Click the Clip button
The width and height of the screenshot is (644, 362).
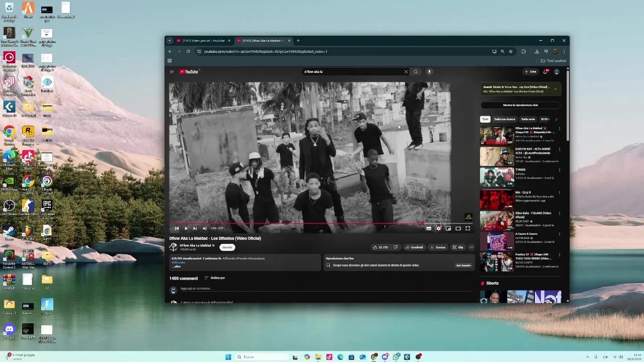point(458,247)
